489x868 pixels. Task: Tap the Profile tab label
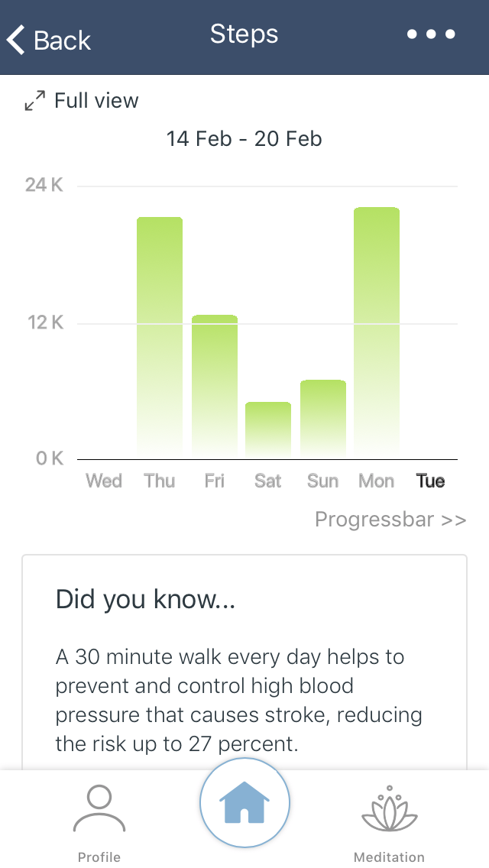click(99, 857)
